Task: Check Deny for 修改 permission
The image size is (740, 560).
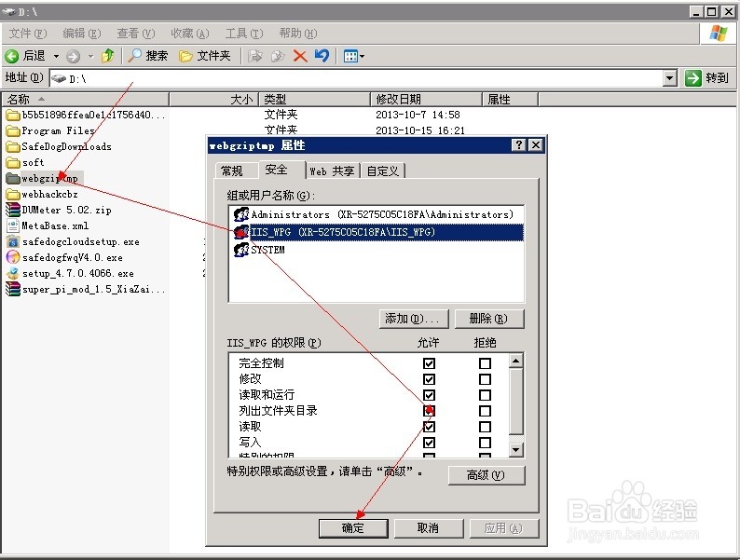Action: pos(485,379)
